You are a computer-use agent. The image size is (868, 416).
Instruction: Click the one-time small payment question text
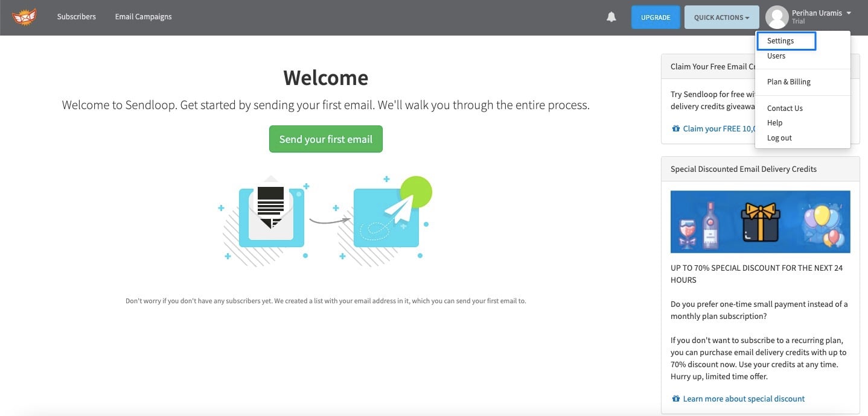[x=759, y=310]
